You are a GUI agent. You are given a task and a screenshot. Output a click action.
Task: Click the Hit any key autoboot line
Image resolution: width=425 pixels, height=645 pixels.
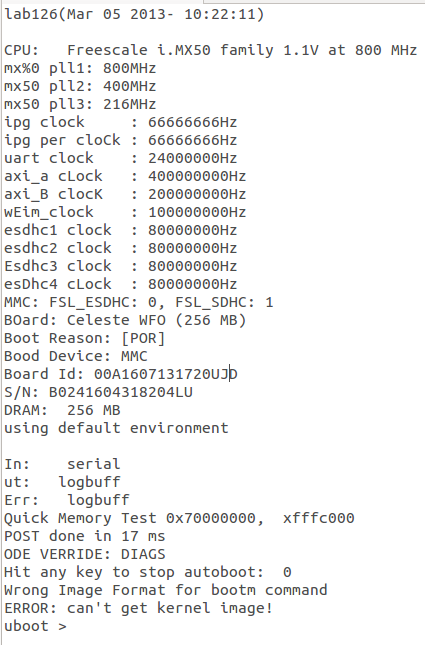(x=148, y=572)
